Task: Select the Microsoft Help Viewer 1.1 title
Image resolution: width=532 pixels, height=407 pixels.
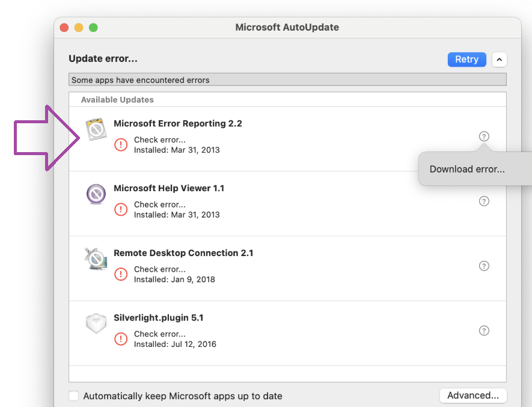Action: point(169,188)
